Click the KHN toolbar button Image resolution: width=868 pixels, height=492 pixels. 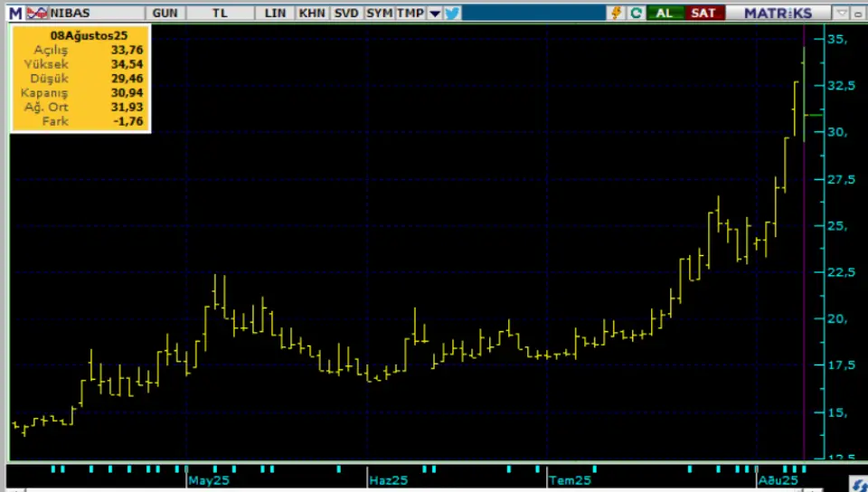[x=312, y=13]
